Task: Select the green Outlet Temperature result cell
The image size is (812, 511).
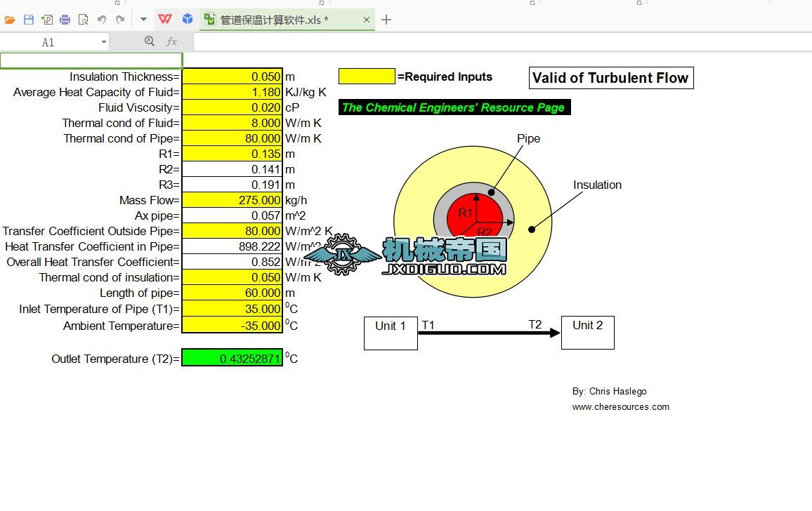Action: tap(232, 359)
